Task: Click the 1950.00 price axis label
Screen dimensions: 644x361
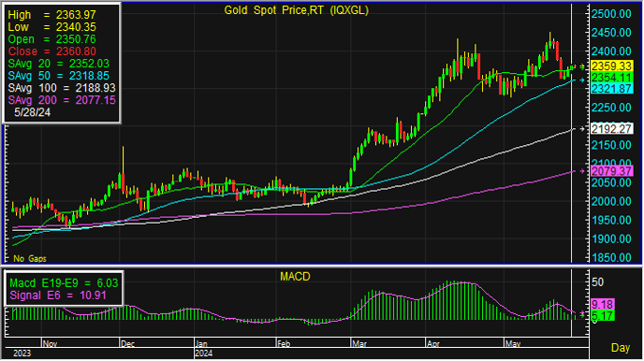Action: coord(611,221)
